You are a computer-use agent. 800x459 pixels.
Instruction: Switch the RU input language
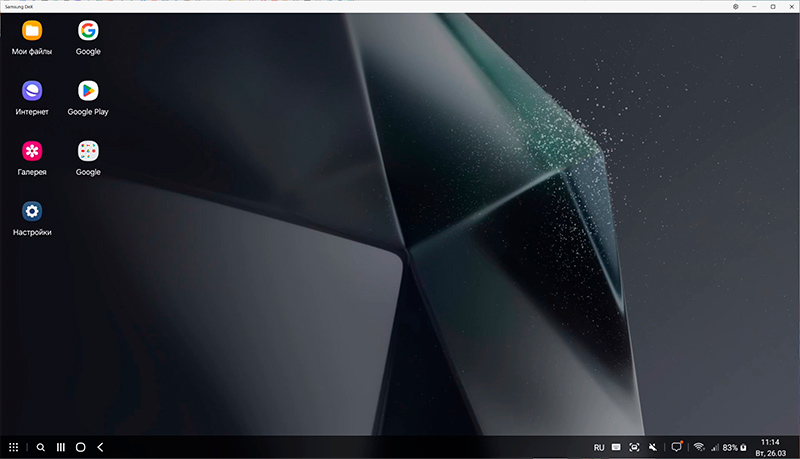click(x=599, y=447)
